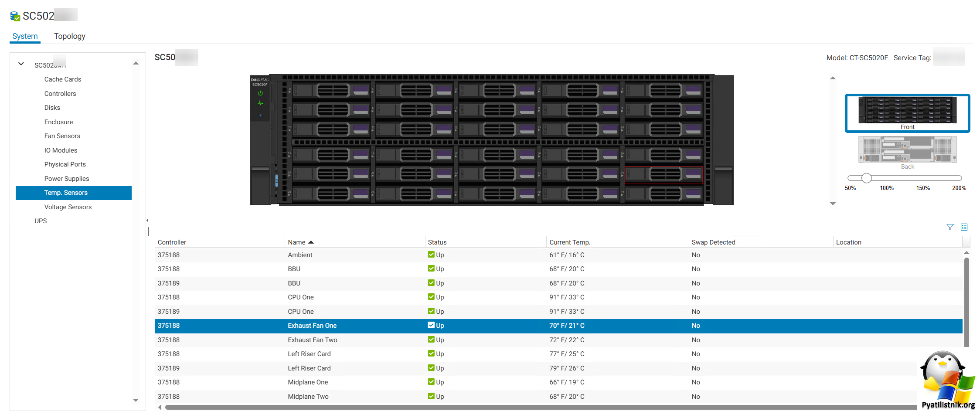Open Cache Cards in the tree
Image resolution: width=980 pixels, height=411 pixels.
(x=63, y=79)
